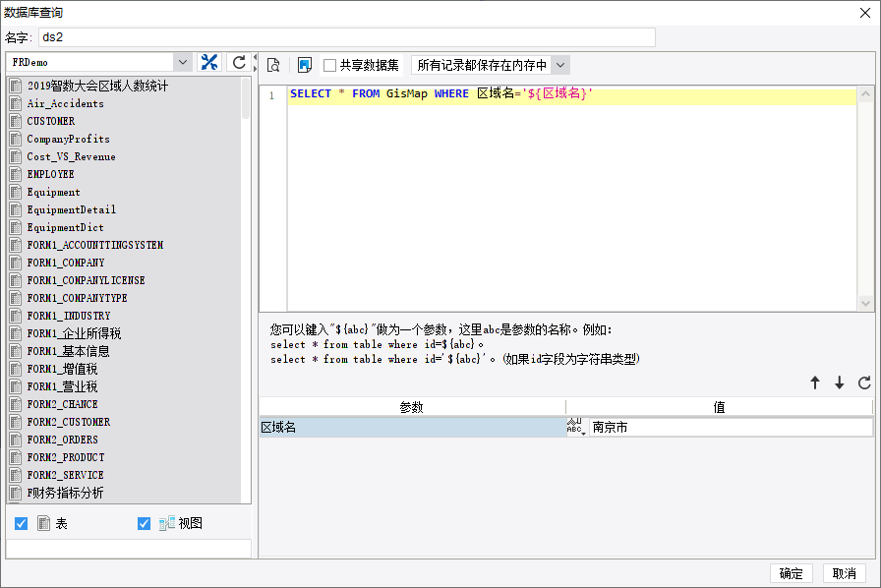Select the FORM2_CUSTOMER table
Image resolution: width=881 pixels, height=588 pixels.
click(69, 422)
